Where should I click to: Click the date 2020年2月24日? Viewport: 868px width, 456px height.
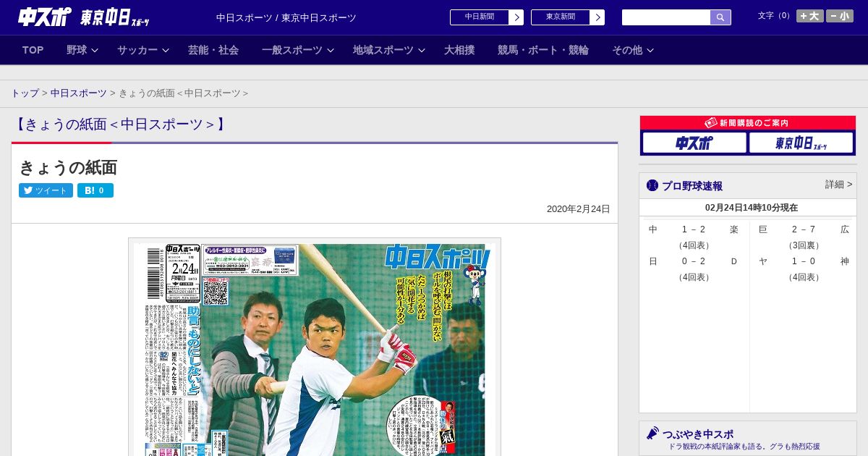coord(578,209)
